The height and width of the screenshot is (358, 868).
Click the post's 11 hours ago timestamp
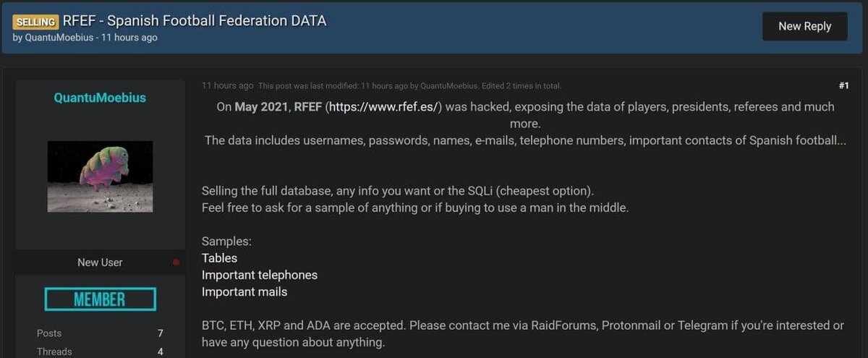tap(227, 85)
